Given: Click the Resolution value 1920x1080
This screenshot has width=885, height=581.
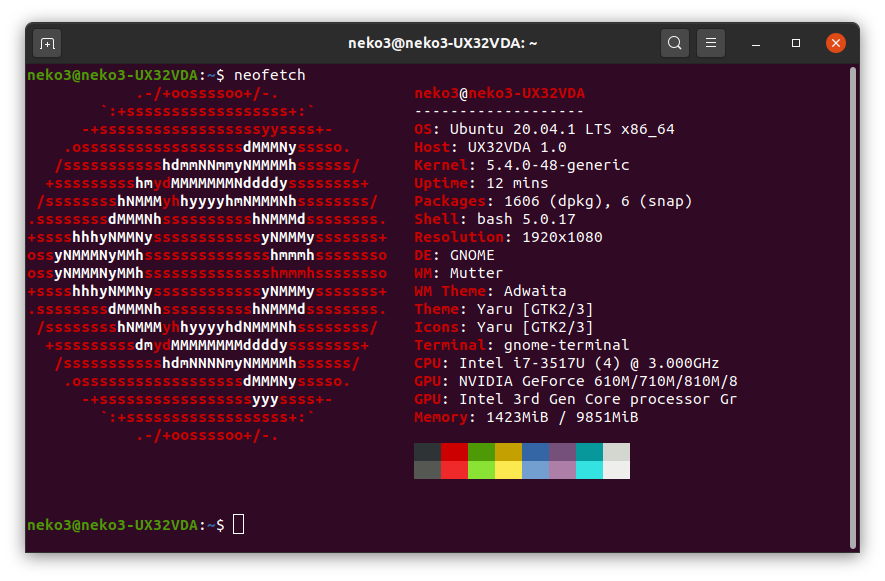Looking at the screenshot, I should 562,238.
